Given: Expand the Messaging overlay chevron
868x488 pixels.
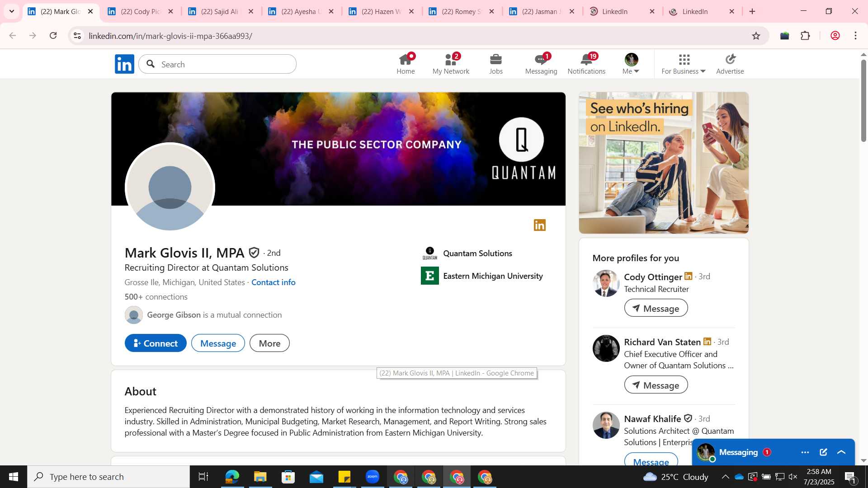Looking at the screenshot, I should click(841, 452).
